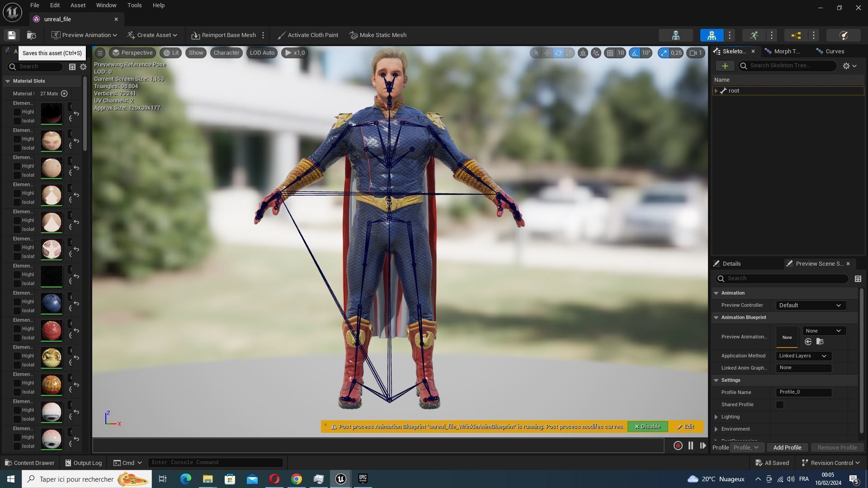Toggle world/local coordinate system icon
868x488 pixels.
(x=583, y=53)
